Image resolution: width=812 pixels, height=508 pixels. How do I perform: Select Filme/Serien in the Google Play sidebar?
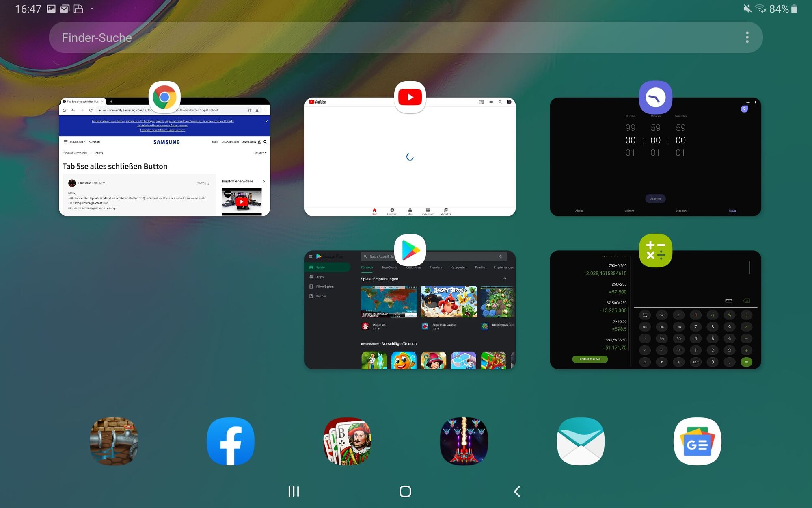(x=325, y=287)
